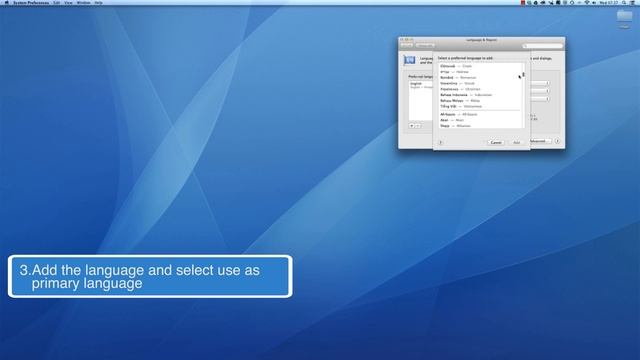Click the Show All toolbar button
The image size is (640, 360).
tap(425, 45)
